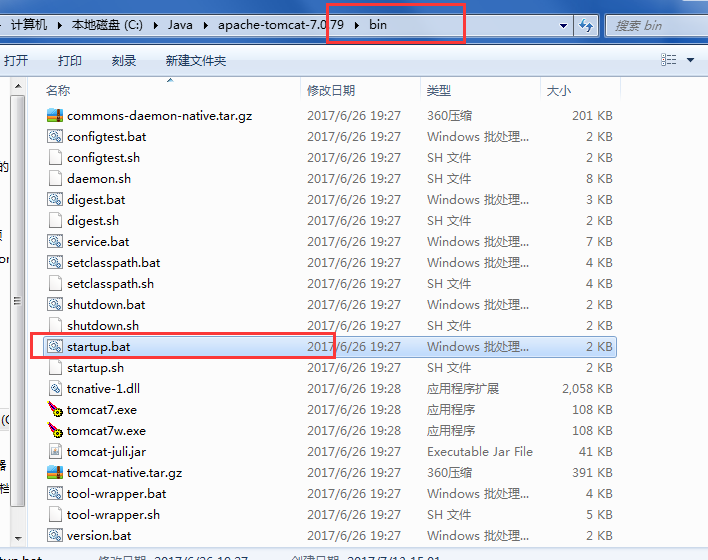The height and width of the screenshot is (560, 708).
Task: Go to Java folder in the breadcrumb
Action: coord(180,25)
